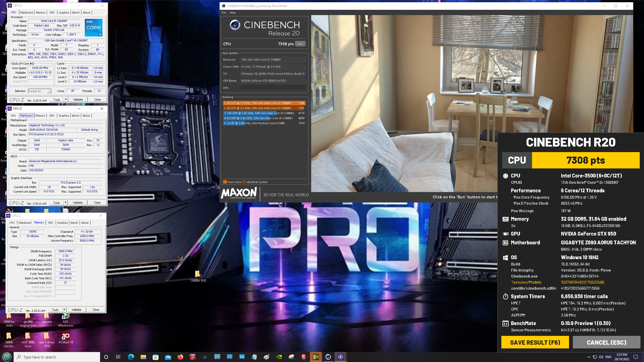Click the Textures/Models hash line in BenchMate
644x362 pixels.
click(558, 282)
